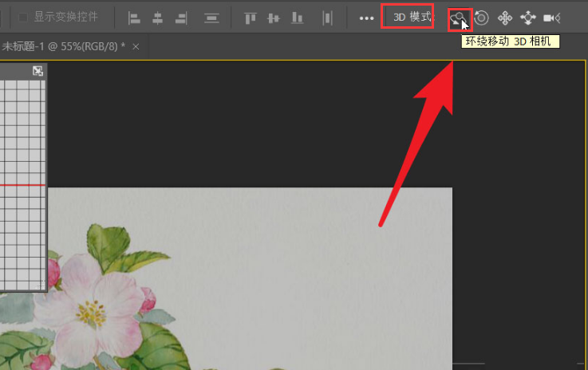Enable the 显示变换控件 checkbox
Screen dimensions: 588x370
23,18
